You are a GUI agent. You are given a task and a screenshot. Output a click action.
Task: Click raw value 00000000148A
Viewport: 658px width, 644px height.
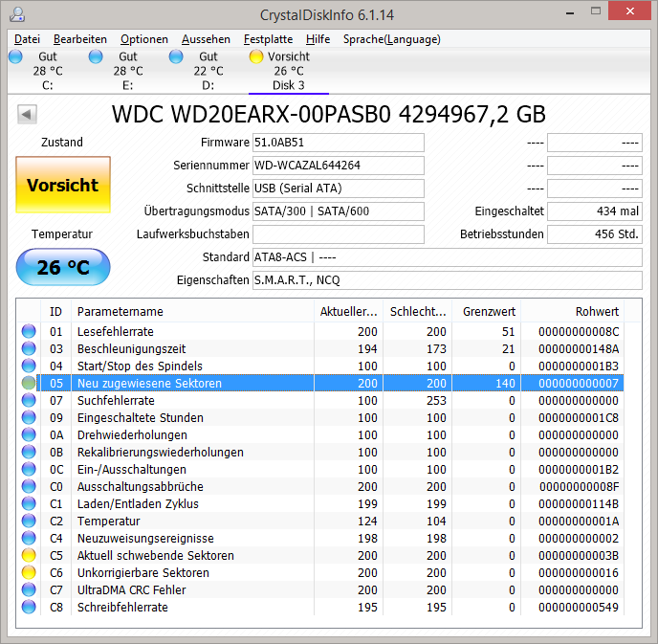point(579,348)
